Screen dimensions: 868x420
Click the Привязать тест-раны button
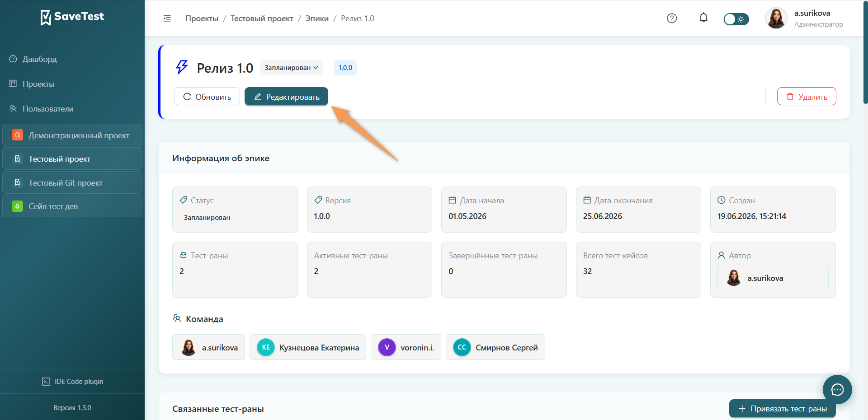pos(783,409)
